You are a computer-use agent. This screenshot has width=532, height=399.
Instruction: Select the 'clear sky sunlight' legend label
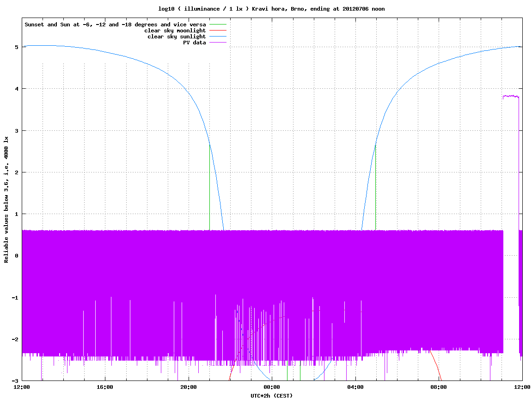(177, 37)
